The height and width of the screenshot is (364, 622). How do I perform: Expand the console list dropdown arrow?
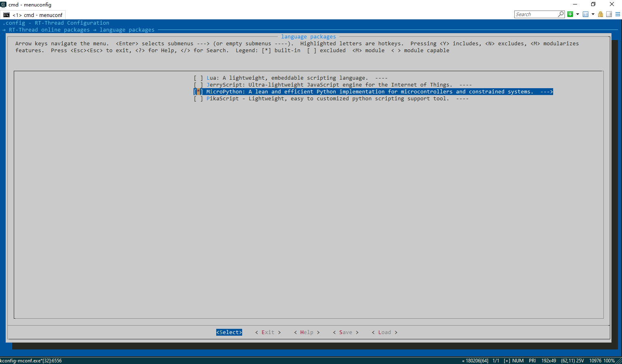tap(593, 14)
